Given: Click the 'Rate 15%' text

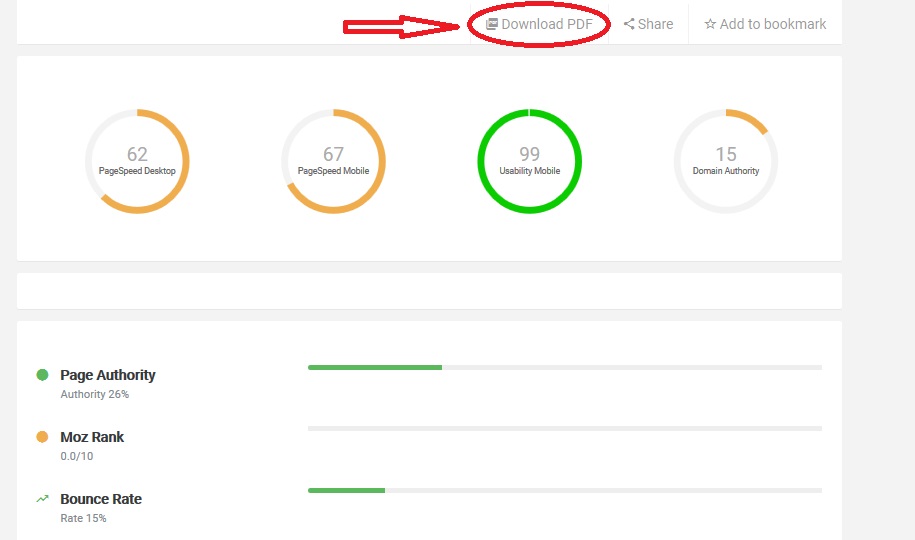Looking at the screenshot, I should pyautogui.click(x=83, y=518).
